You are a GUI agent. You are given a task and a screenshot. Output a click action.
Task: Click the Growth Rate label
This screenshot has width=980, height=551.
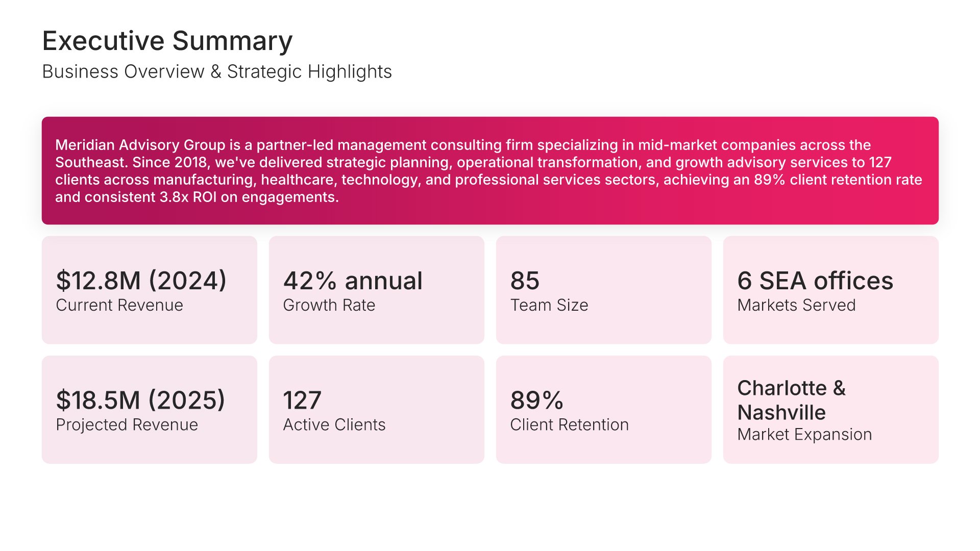(x=329, y=305)
